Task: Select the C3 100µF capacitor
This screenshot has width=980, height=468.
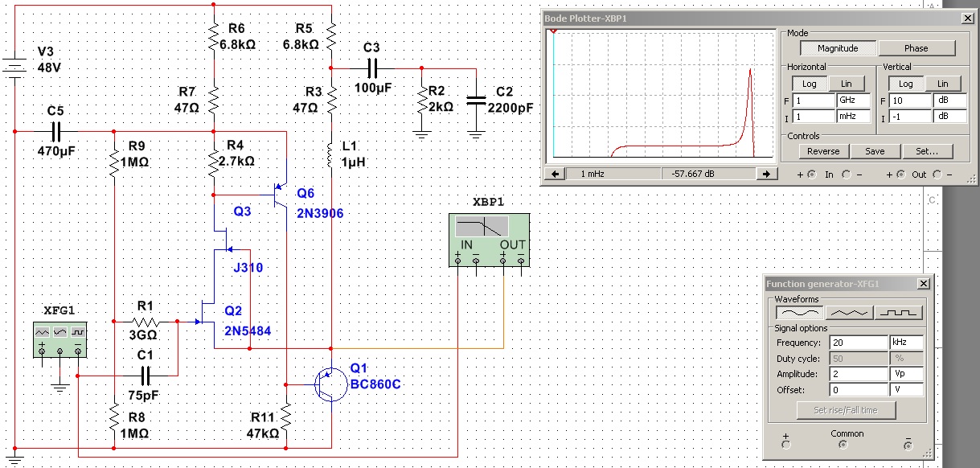Action: tap(371, 68)
